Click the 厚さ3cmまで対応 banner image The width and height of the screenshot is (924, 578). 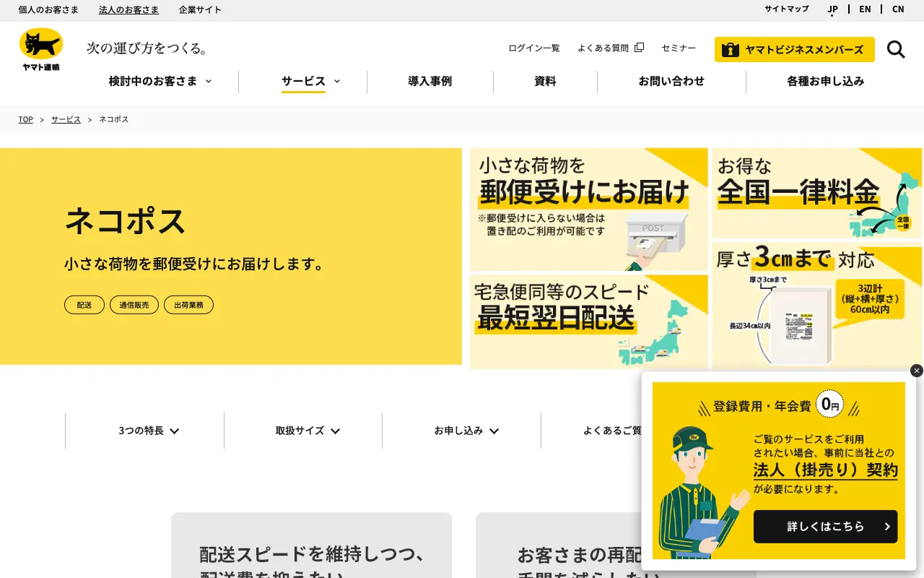click(817, 306)
